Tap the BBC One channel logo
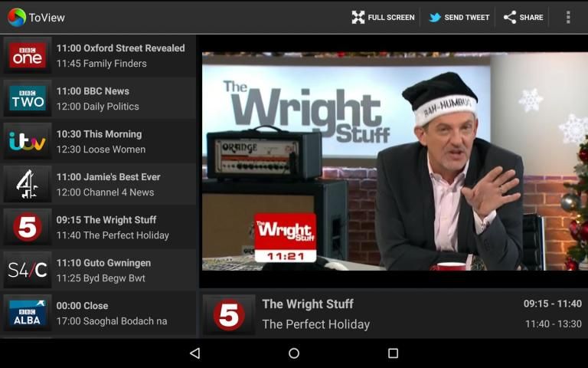The image size is (588, 368). (x=28, y=55)
